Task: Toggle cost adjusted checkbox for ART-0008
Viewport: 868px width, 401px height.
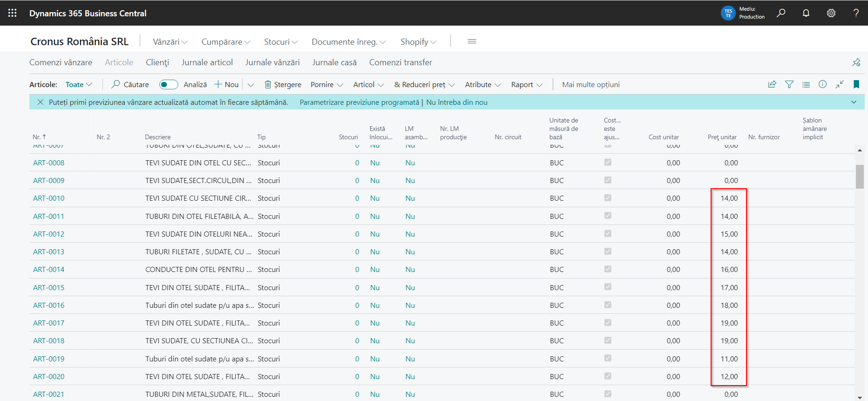Action: pos(608,162)
